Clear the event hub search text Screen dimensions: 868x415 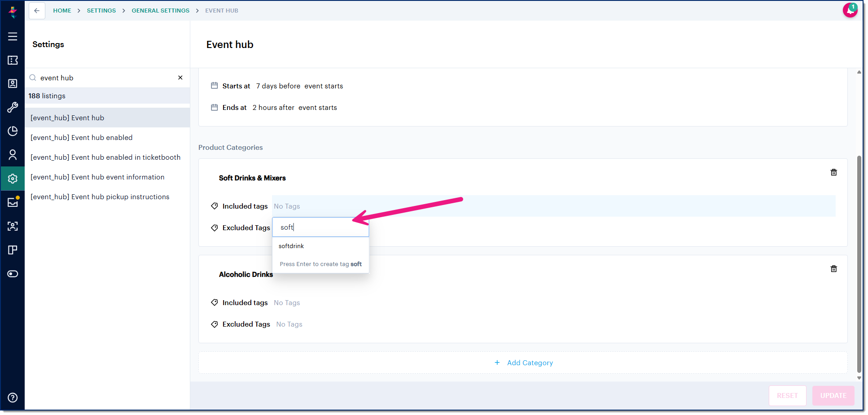(x=180, y=78)
